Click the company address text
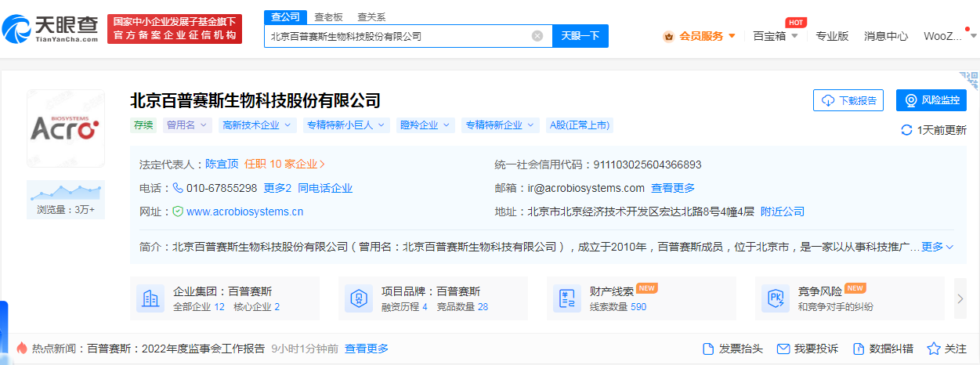The width and height of the screenshot is (980, 365). click(641, 211)
